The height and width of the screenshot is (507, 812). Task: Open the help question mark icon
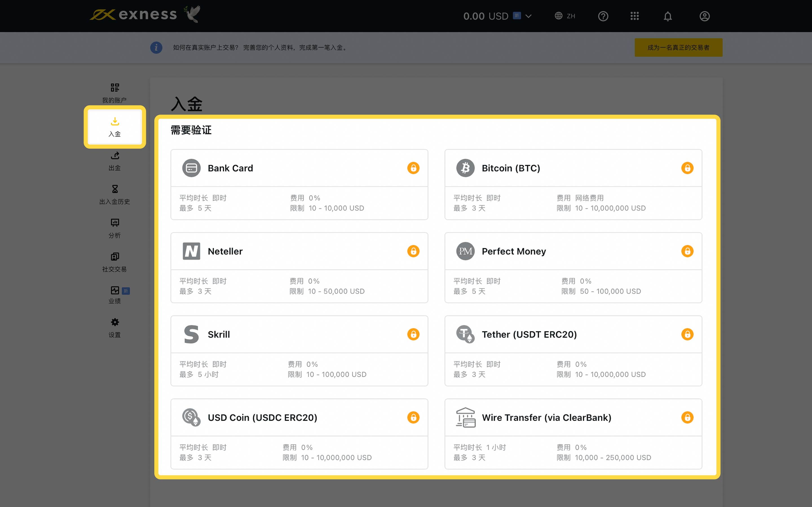[x=603, y=16]
